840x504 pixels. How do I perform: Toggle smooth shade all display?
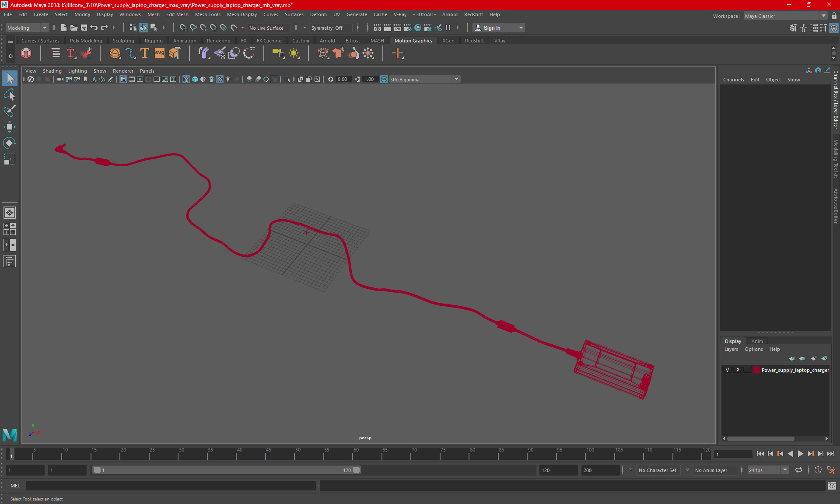click(x=195, y=79)
